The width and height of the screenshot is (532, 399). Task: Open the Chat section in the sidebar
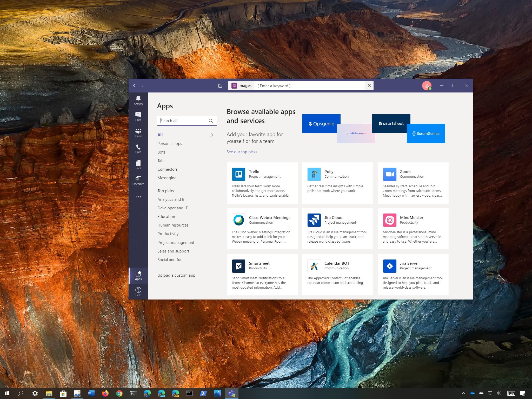coord(138,117)
